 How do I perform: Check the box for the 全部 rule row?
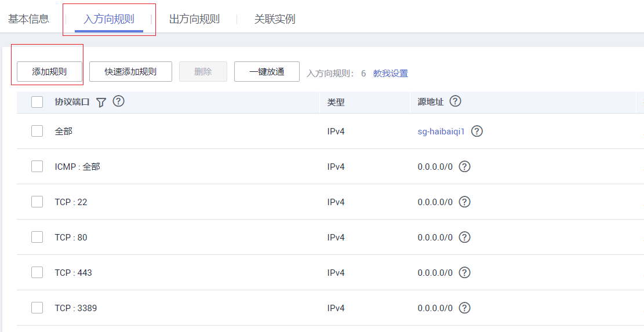click(x=37, y=131)
